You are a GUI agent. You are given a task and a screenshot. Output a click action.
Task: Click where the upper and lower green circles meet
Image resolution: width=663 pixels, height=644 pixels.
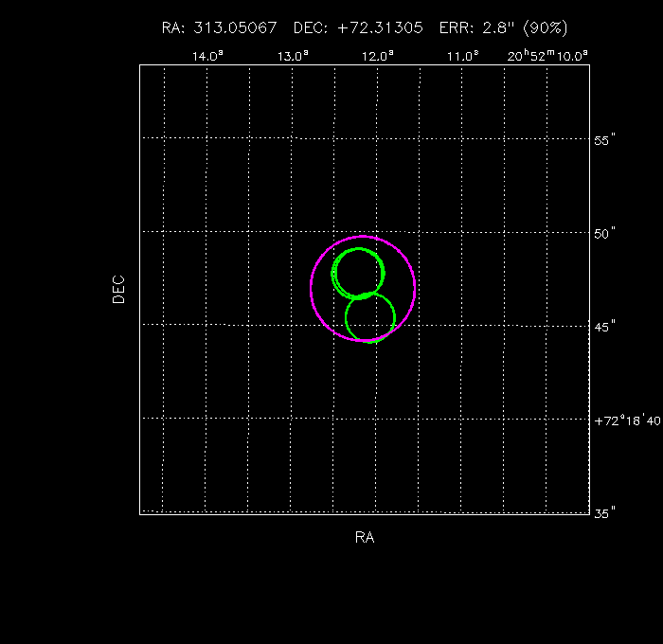click(364, 295)
